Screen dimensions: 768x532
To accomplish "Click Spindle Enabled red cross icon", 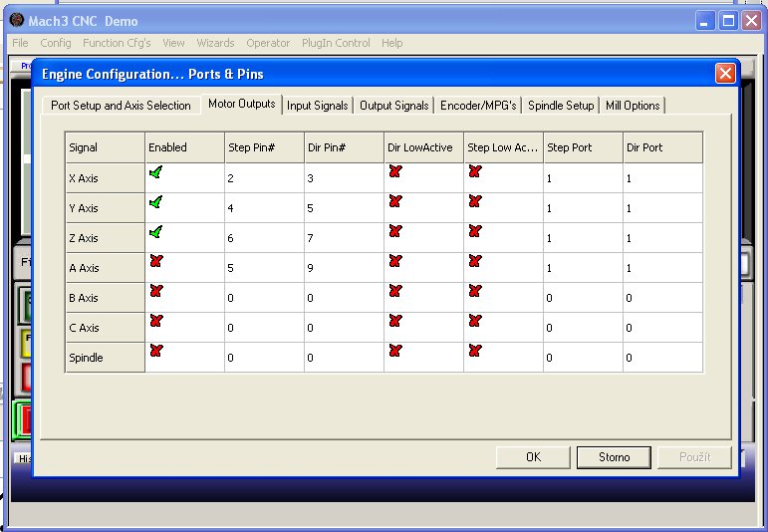I will click(x=155, y=352).
